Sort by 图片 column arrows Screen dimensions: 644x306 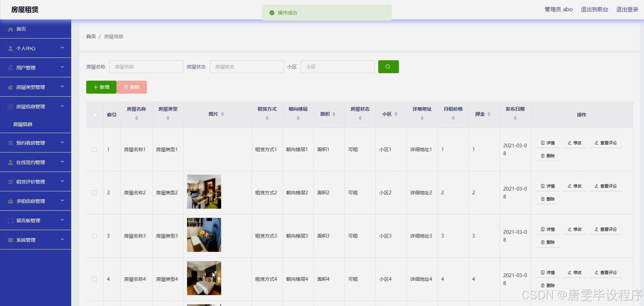[222, 114]
